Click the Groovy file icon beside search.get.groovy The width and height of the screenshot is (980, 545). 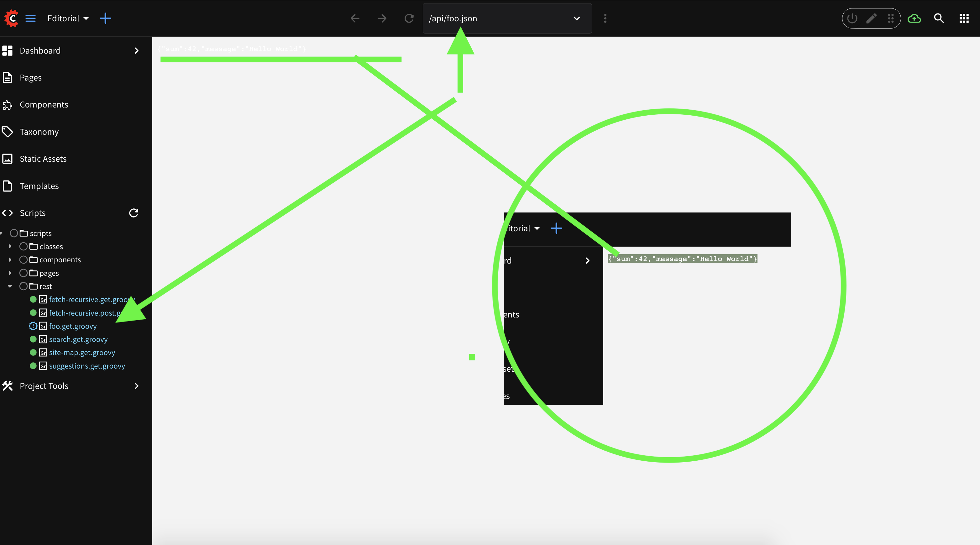(x=43, y=339)
